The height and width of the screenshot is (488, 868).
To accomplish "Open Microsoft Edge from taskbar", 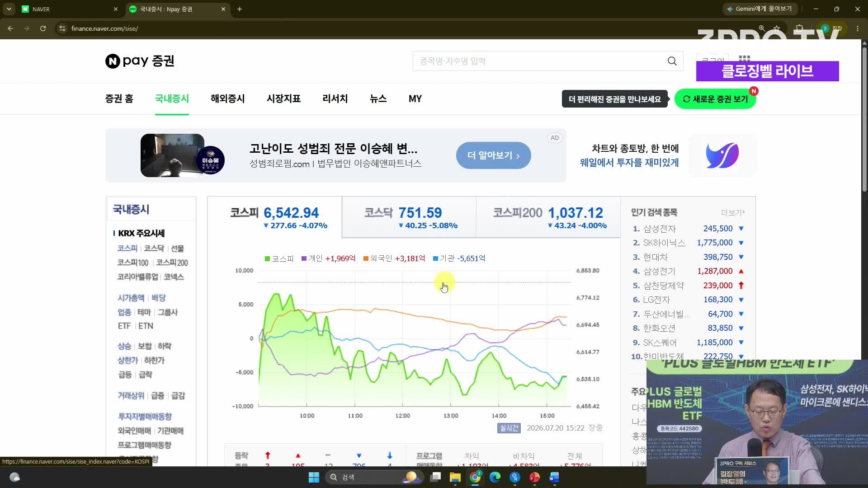I will (495, 477).
